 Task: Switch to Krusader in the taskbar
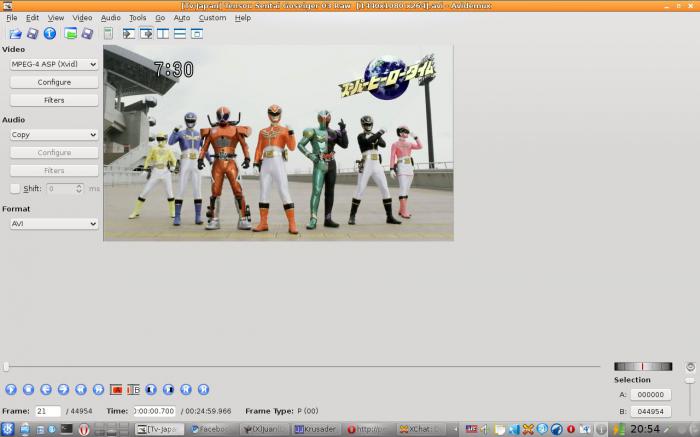(x=315, y=429)
